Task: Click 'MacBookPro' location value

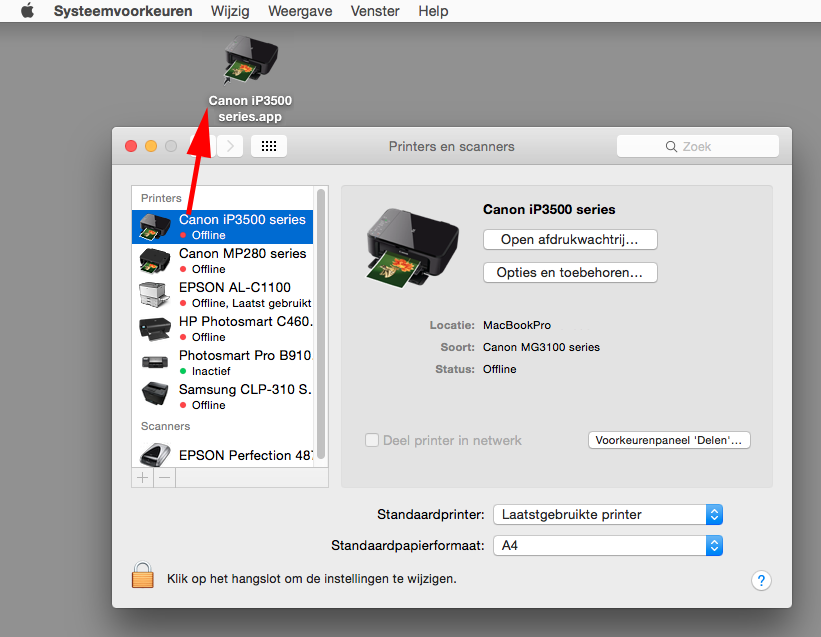Action: [517, 325]
